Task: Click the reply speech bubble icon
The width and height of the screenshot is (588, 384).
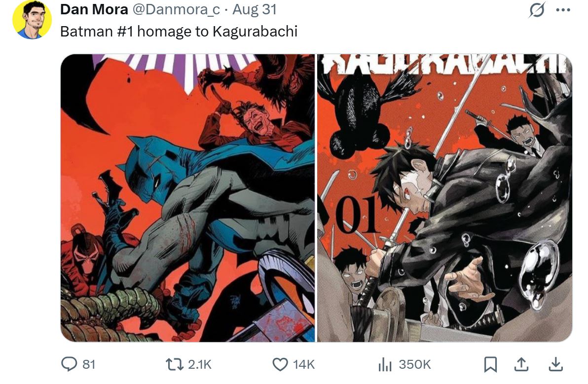Action: (x=69, y=364)
